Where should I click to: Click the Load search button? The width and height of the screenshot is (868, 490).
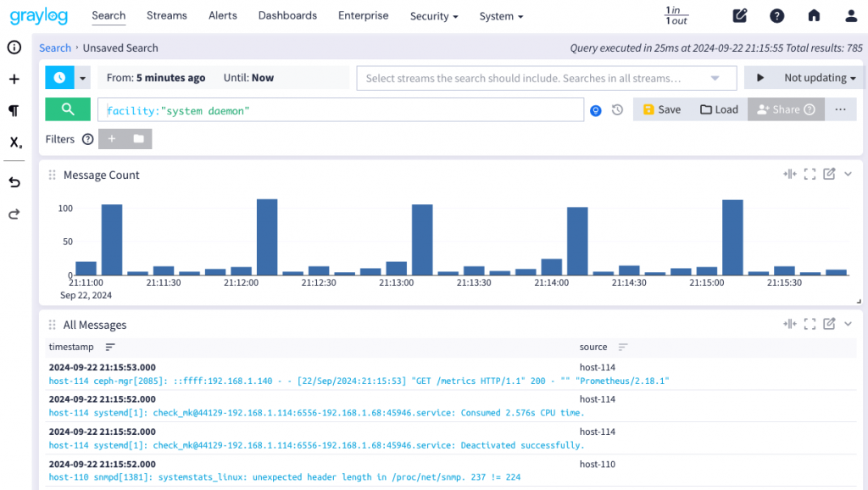tap(719, 109)
